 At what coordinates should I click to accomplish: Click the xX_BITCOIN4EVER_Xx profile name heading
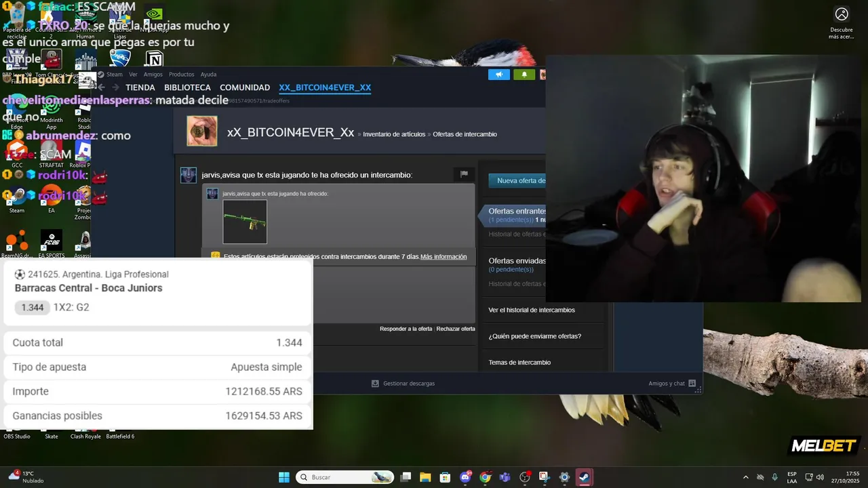coord(290,132)
